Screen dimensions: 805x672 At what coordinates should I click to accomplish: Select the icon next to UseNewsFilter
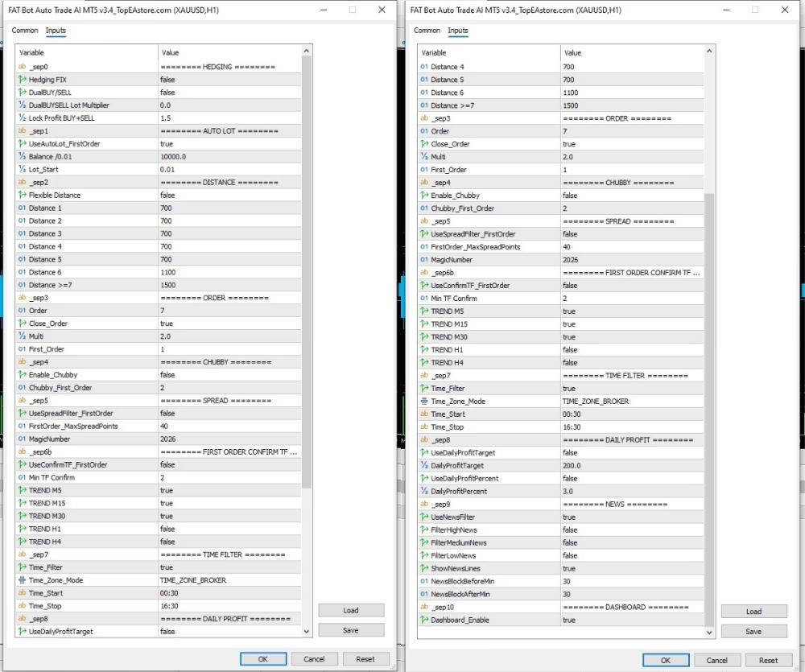[x=424, y=517]
